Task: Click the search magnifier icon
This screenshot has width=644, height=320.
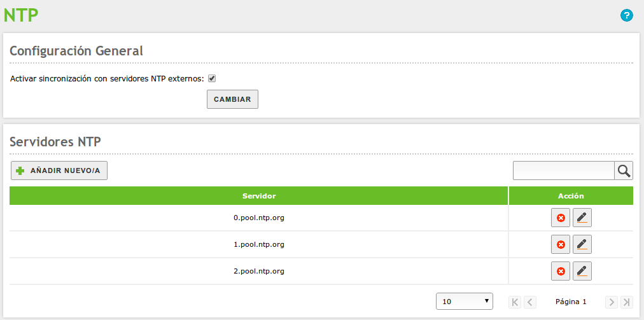Action: 624,170
